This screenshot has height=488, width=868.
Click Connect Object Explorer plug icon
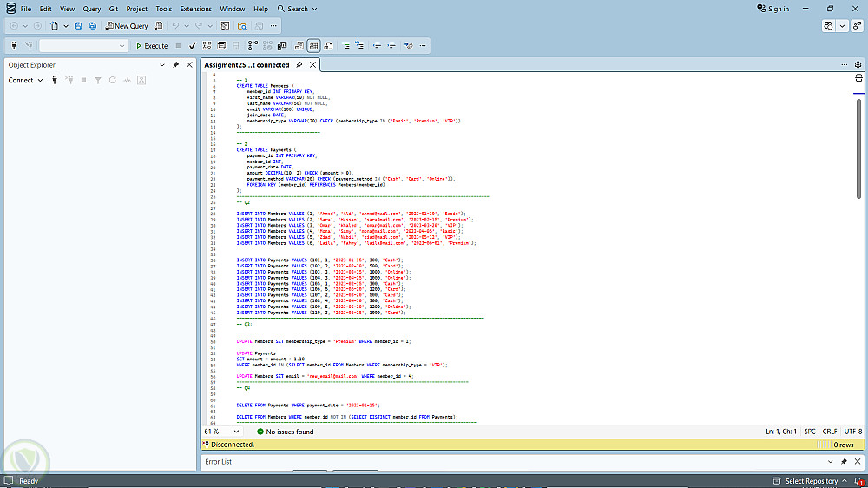click(56, 81)
